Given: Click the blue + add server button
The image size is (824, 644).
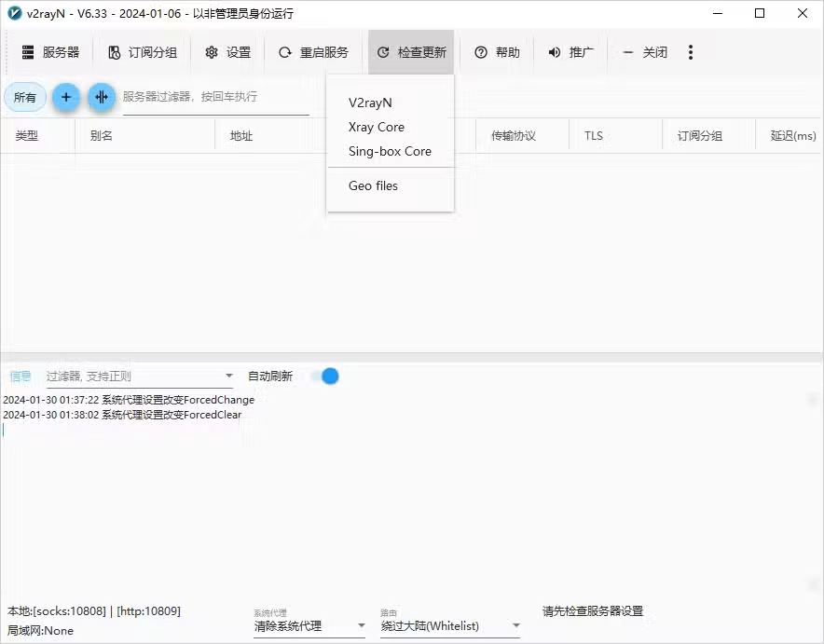Looking at the screenshot, I should tap(65, 97).
